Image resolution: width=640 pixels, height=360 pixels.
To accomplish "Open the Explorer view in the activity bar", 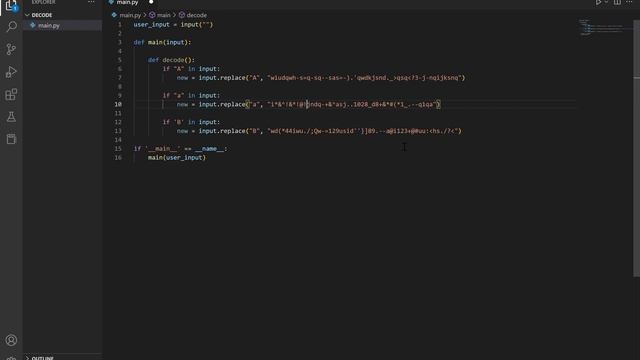I will (x=11, y=6).
